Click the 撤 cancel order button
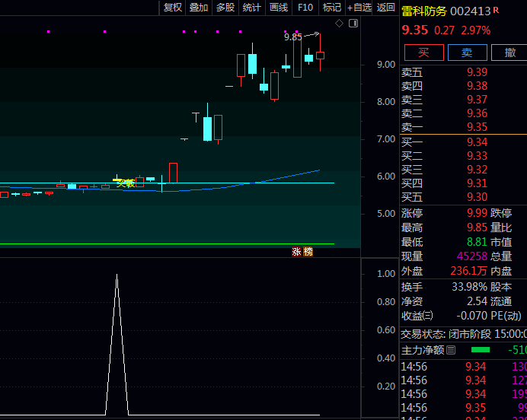 [509, 52]
